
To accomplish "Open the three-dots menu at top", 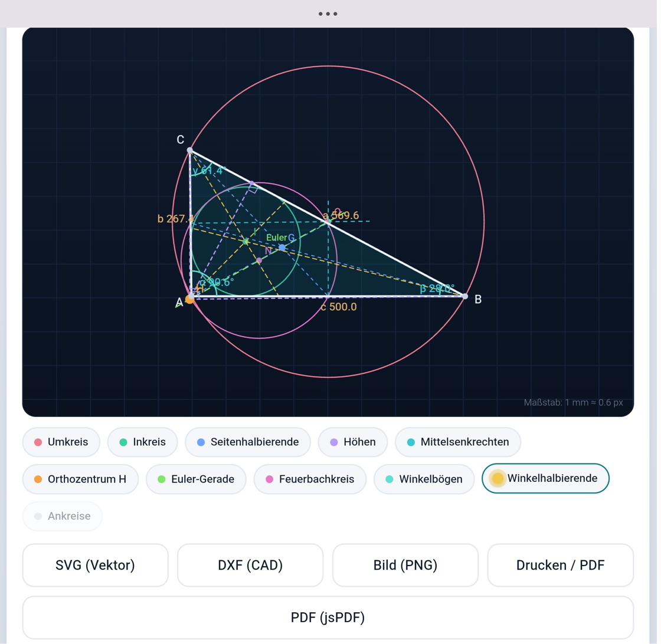I will pos(328,14).
